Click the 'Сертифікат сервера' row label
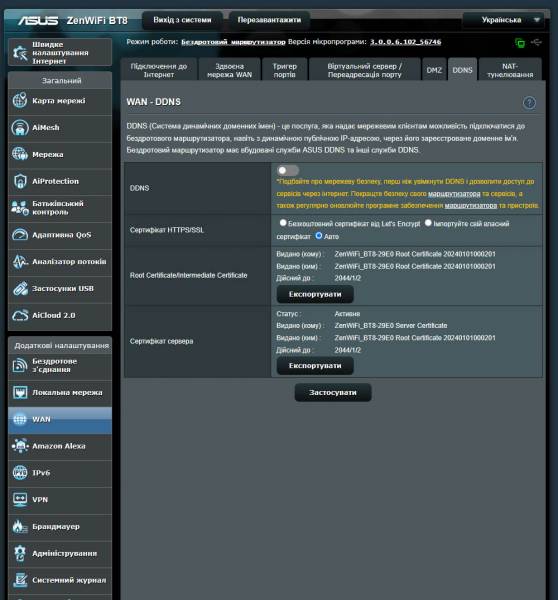 pyautogui.click(x=161, y=341)
